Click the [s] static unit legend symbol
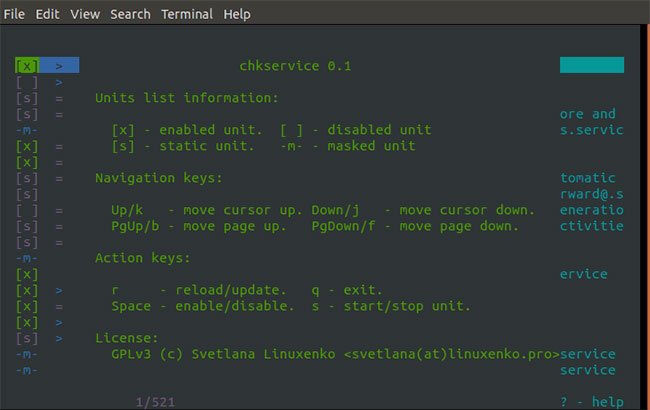Viewport: 650px width, 410px height. (123, 146)
